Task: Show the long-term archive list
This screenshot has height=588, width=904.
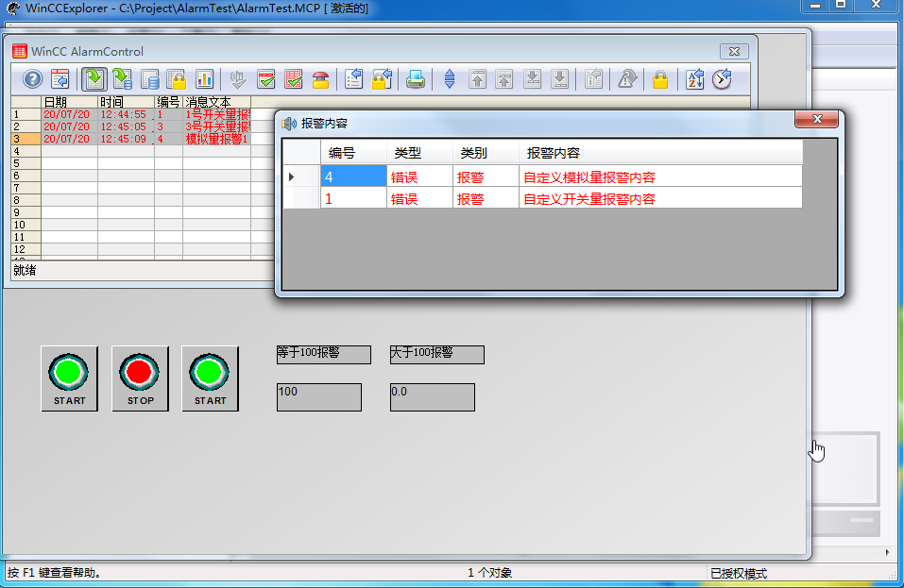Action: pos(150,79)
